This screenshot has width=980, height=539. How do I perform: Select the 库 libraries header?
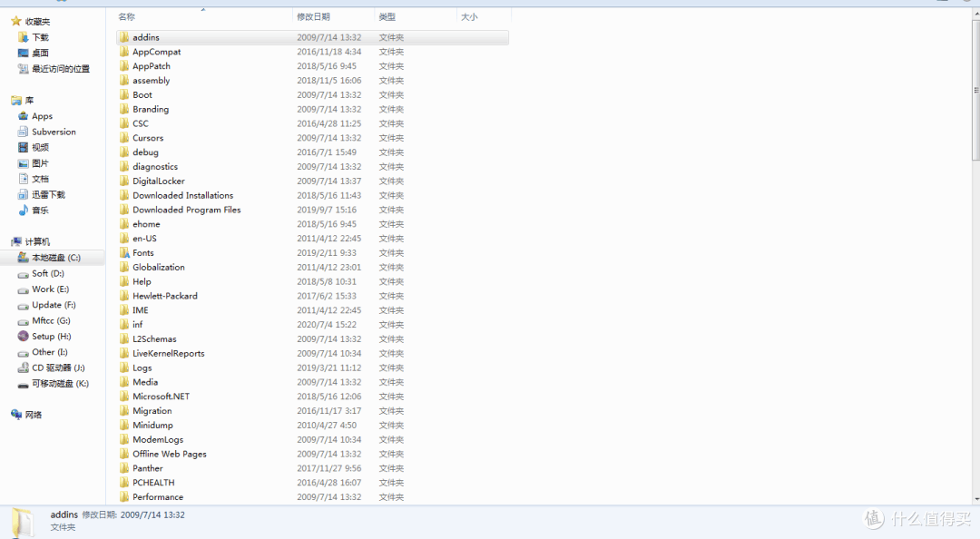coord(29,100)
